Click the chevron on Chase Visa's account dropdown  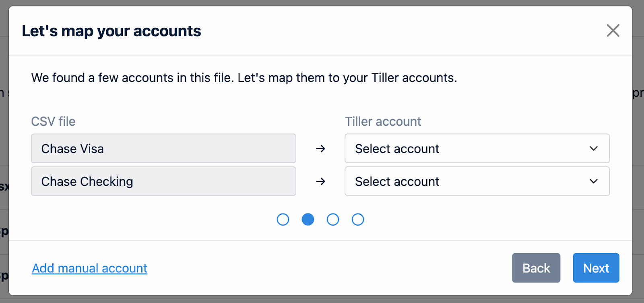593,148
